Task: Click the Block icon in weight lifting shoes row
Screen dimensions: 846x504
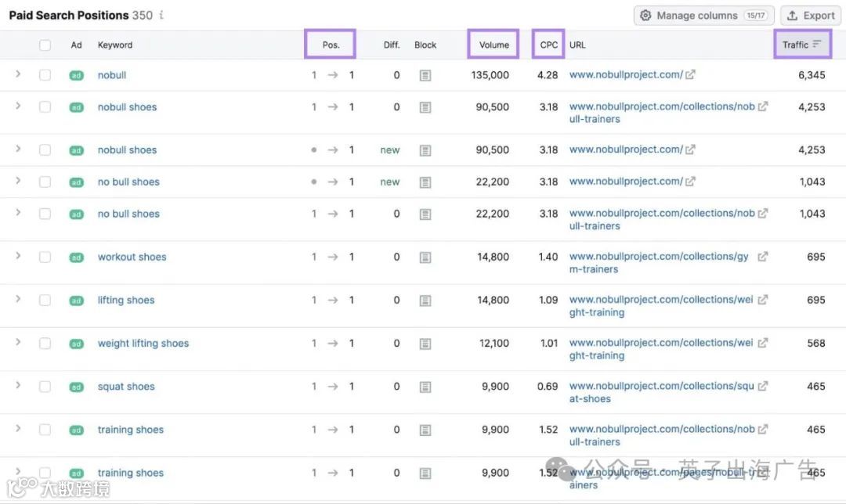Action: (425, 344)
